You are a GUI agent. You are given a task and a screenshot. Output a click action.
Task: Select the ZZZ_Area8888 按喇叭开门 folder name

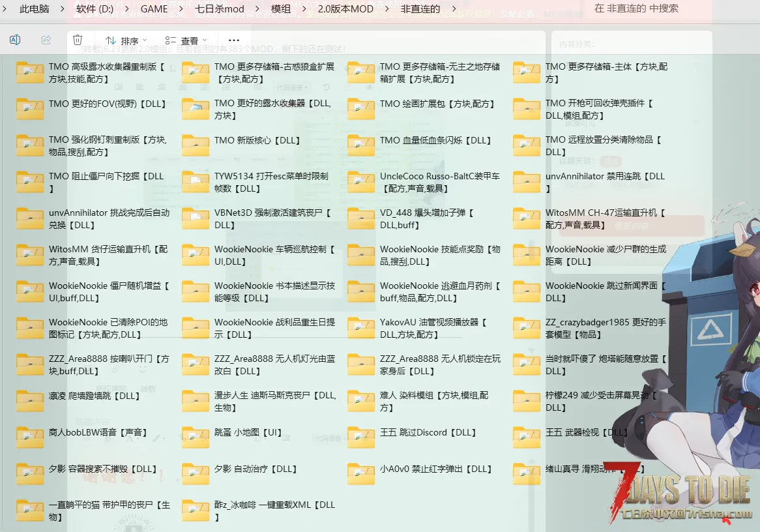pos(109,364)
